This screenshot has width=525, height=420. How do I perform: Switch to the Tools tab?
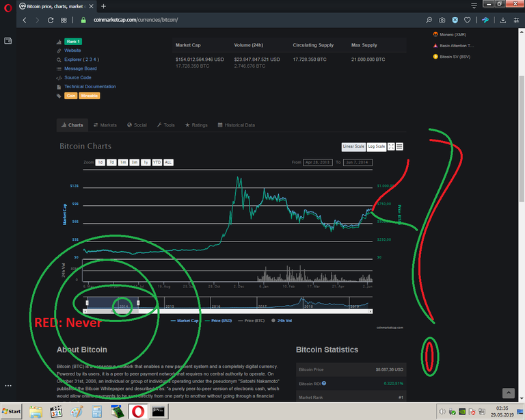click(165, 125)
